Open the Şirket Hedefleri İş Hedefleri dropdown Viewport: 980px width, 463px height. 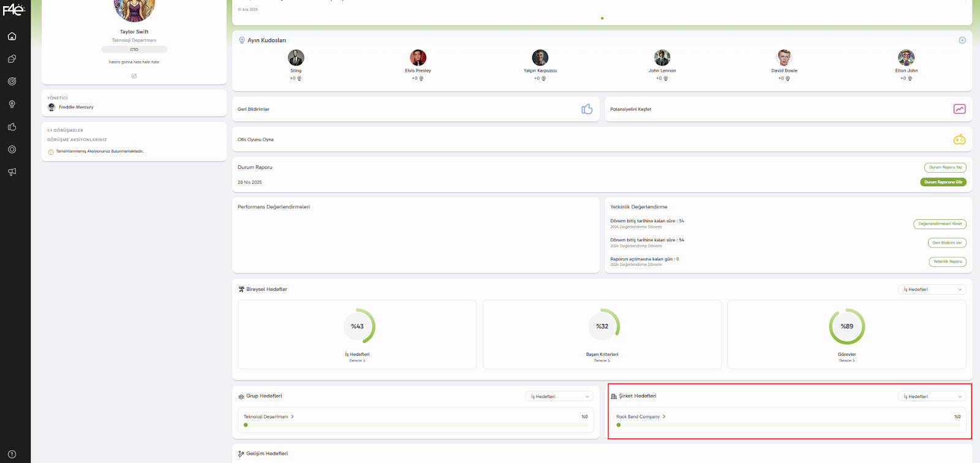[x=932, y=396]
